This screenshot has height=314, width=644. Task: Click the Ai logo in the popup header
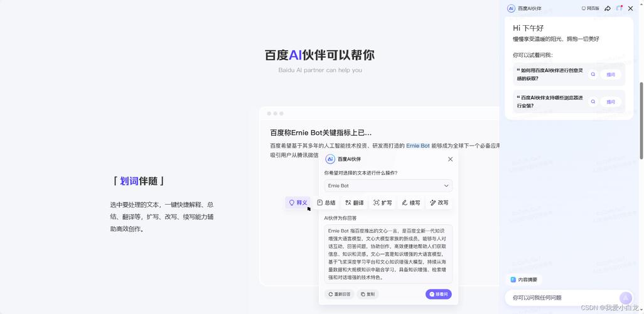click(330, 159)
